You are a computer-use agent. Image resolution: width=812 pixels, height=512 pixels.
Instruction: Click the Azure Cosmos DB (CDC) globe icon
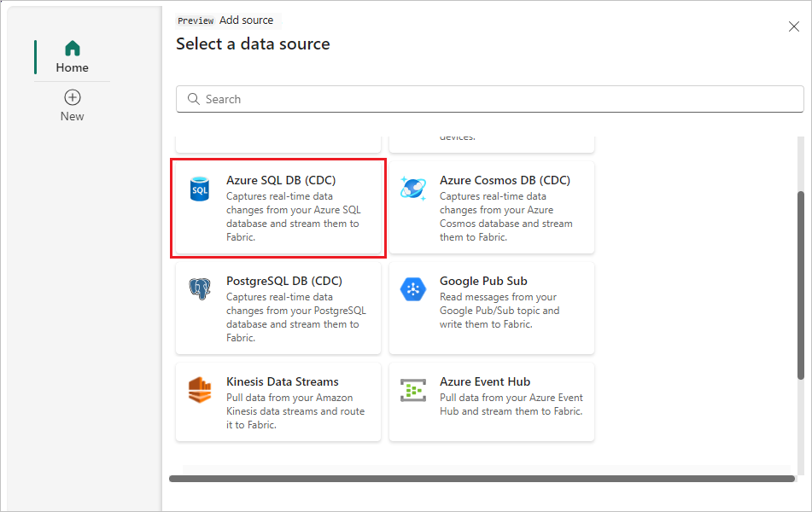coord(413,188)
